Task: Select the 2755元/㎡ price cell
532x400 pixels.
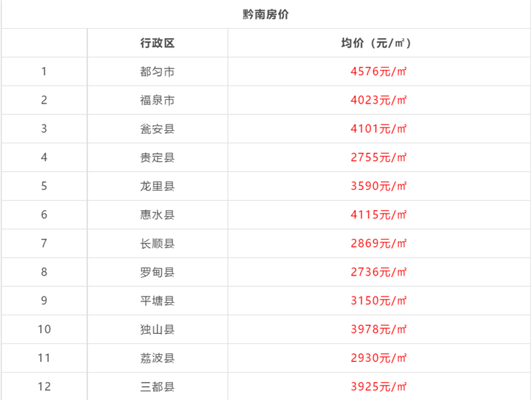Action: tap(379, 158)
